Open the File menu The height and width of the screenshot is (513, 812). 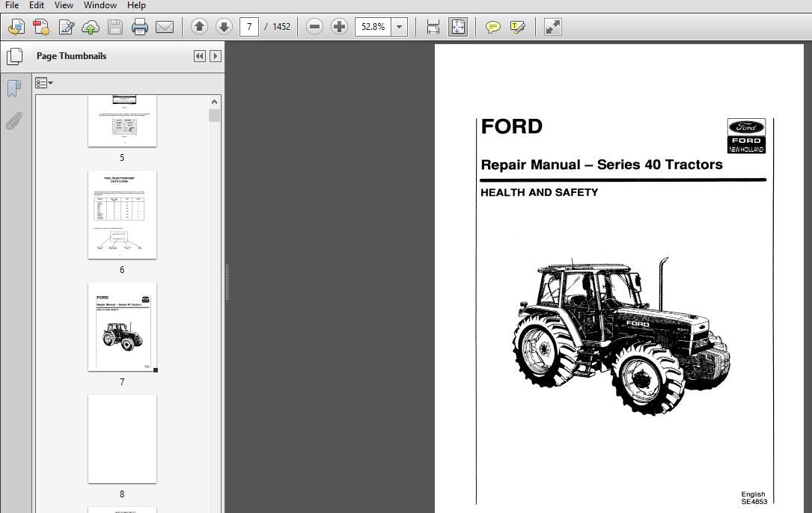(12, 5)
